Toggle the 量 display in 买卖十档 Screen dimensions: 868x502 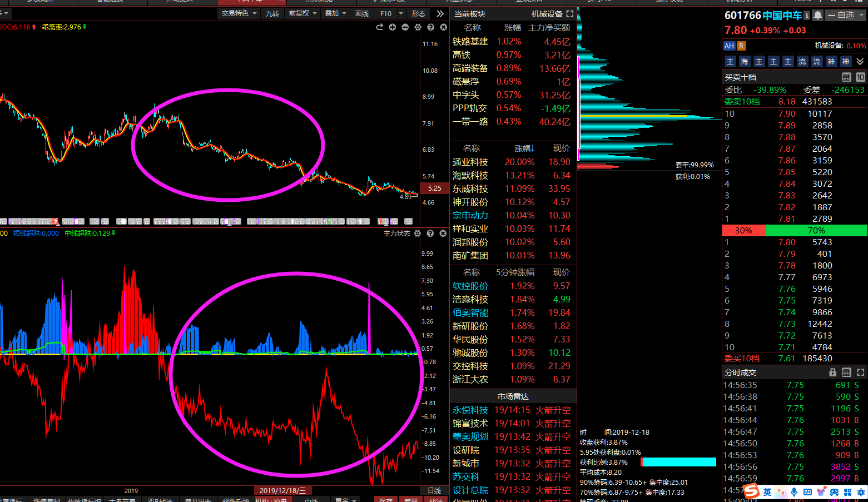(x=846, y=77)
